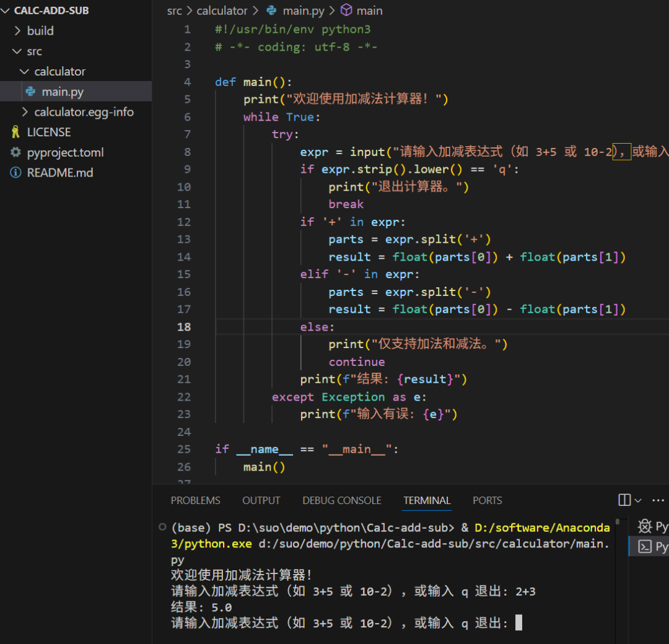The image size is (669, 644).
Task: Click the gear icon beside pyproject.toml
Action: (15, 152)
